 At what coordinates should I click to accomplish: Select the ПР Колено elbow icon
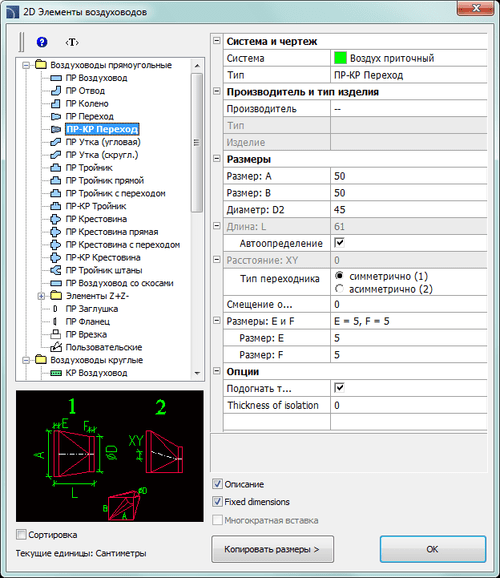pos(56,104)
